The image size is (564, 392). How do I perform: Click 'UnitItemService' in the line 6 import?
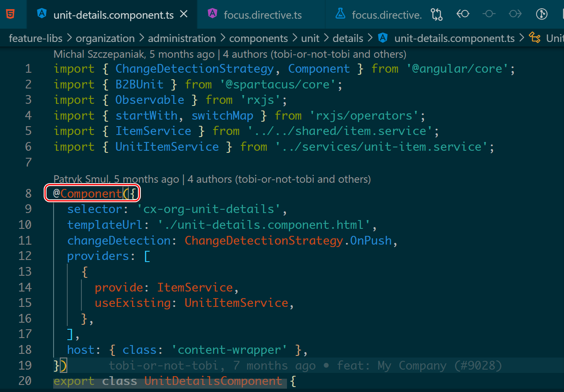click(167, 147)
